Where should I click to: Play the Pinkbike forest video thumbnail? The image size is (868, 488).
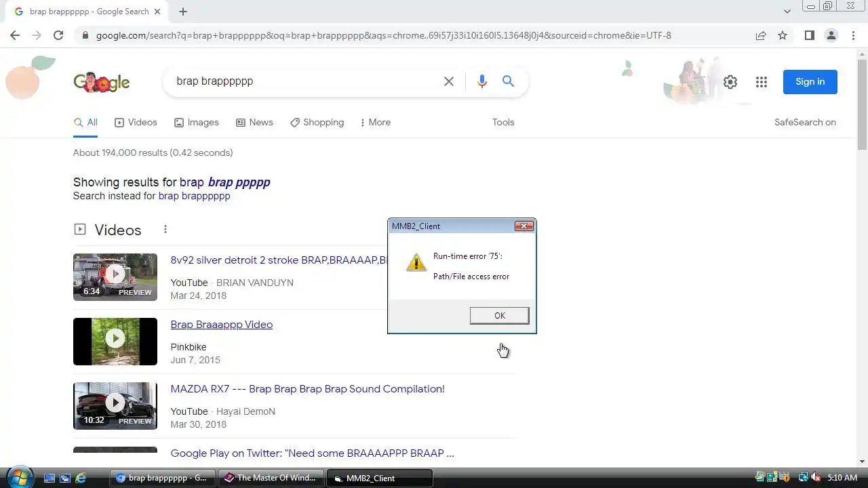[115, 342]
